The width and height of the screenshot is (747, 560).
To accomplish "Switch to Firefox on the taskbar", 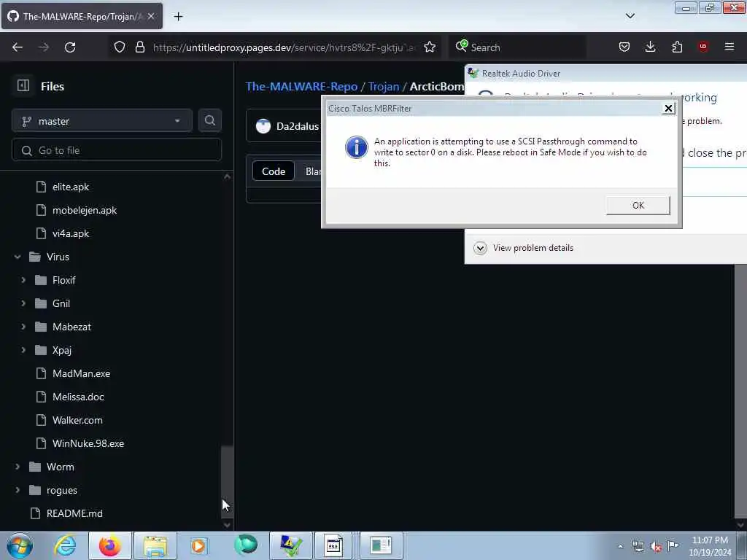I will (x=109, y=545).
